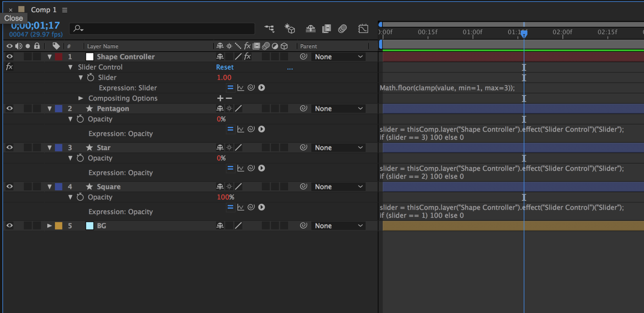
Task: Hide the BG layer
Action: point(9,226)
